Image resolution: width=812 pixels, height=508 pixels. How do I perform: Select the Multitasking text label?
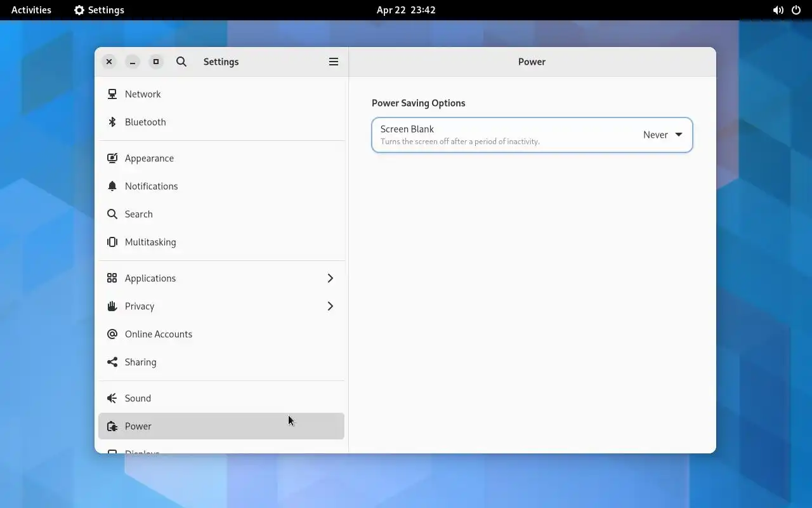click(x=150, y=242)
